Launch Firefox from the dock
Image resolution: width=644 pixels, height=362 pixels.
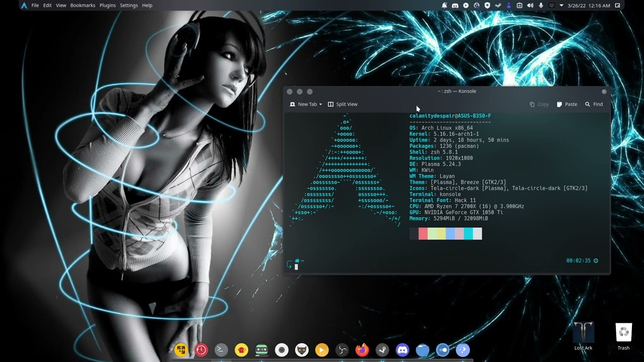[x=362, y=349]
